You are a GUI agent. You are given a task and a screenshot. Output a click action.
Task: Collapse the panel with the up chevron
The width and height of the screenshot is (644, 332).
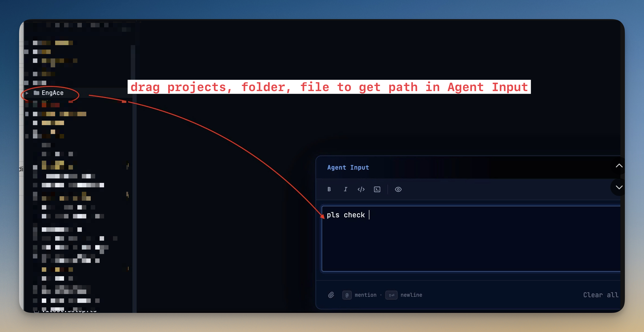tap(619, 166)
